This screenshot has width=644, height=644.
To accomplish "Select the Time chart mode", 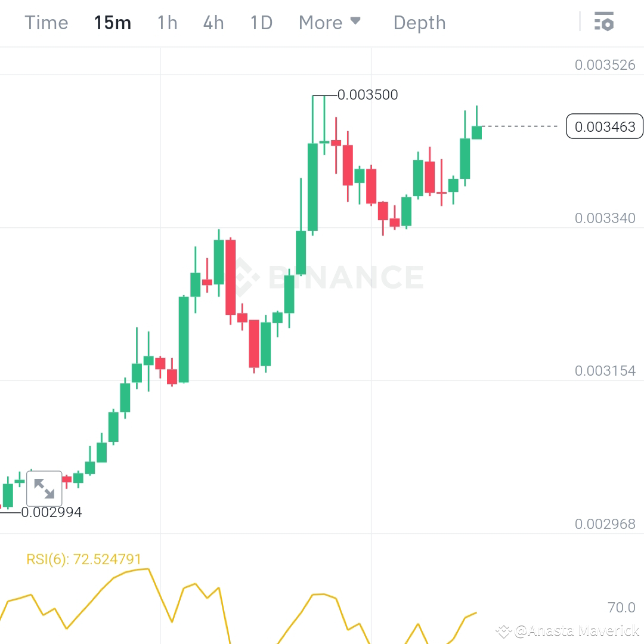I will (46, 22).
